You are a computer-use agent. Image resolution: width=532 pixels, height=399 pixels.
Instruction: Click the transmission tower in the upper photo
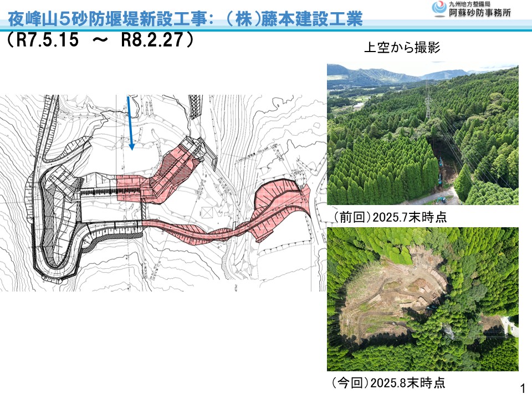pos(427,100)
